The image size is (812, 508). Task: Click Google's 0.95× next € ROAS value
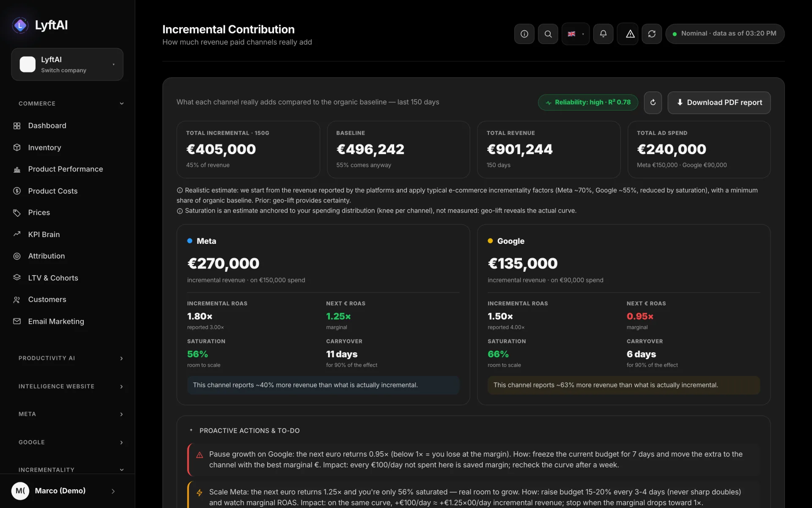(640, 316)
